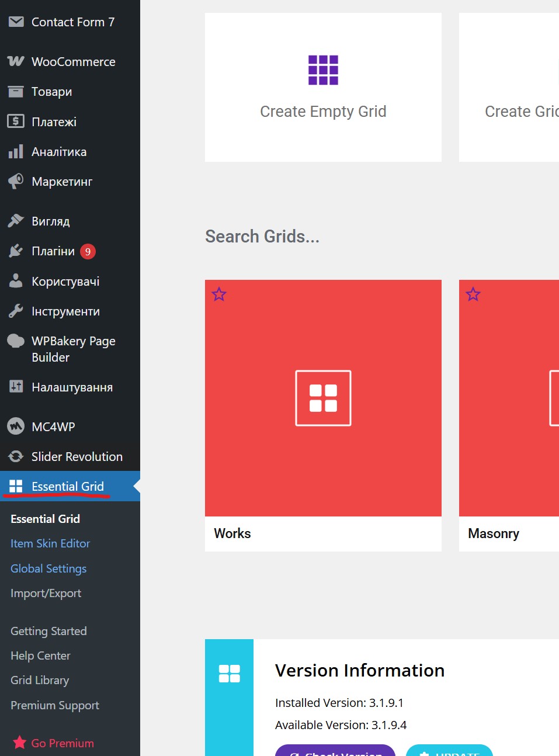Click the purple grid icon above Create Empty Grid
559x756 pixels.
323,70
